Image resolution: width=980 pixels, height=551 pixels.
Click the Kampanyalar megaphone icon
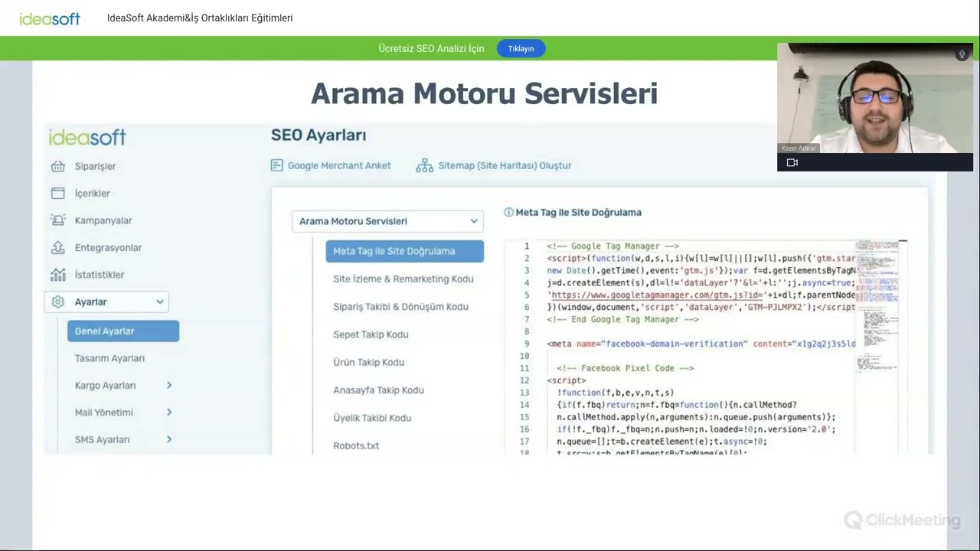point(57,220)
